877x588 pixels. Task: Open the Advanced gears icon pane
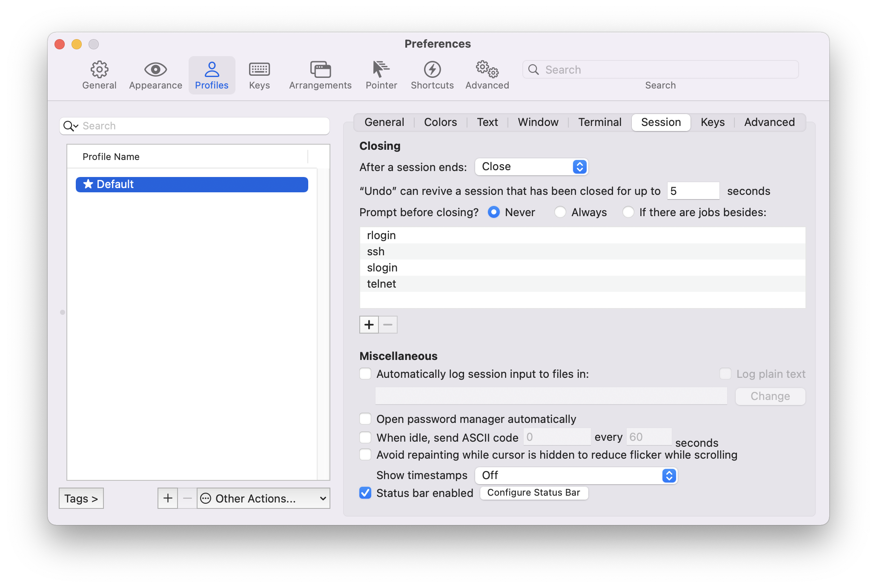coord(487,75)
